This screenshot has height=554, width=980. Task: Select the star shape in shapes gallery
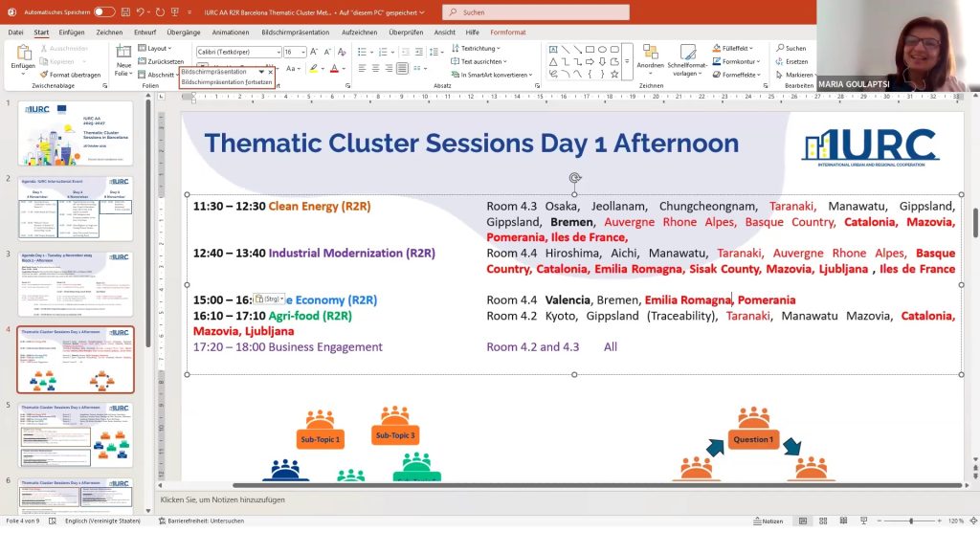614,75
